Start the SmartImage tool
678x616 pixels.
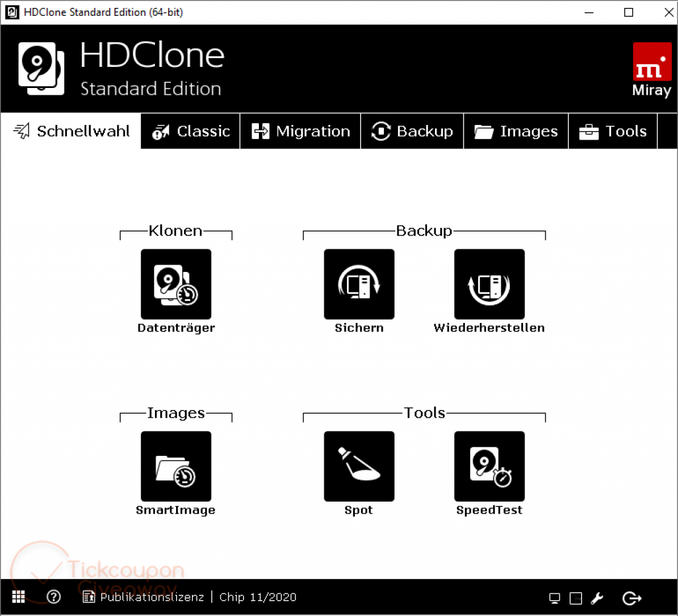tap(176, 466)
